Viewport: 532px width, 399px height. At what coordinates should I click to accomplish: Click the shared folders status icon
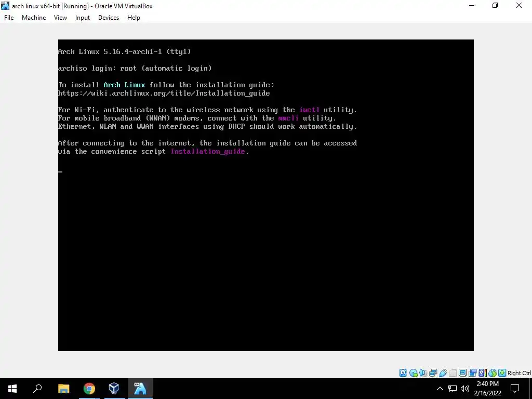pos(453,373)
